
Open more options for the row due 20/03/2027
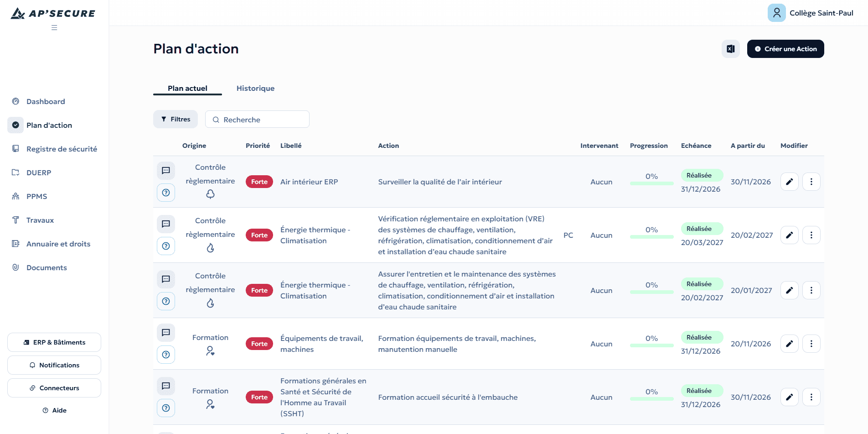[x=811, y=235]
